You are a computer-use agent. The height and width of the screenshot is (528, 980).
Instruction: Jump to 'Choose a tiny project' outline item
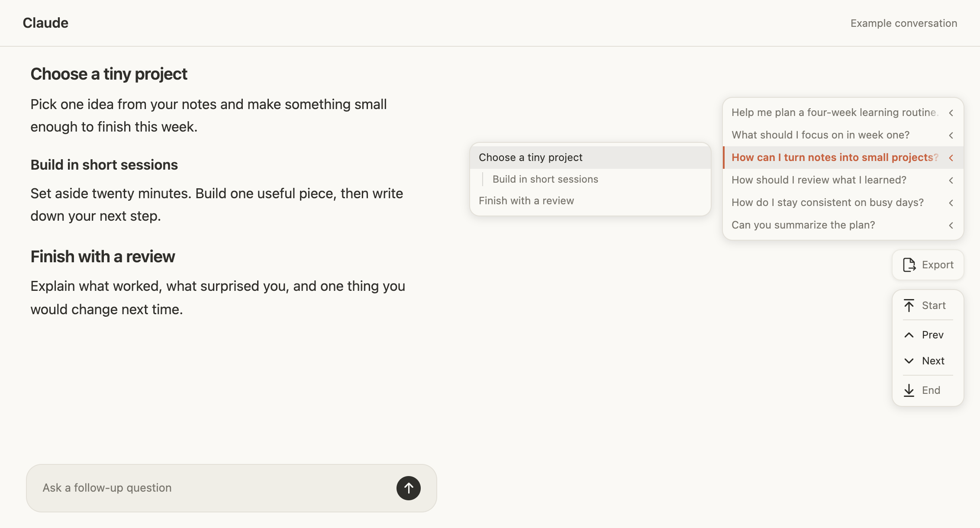pyautogui.click(x=590, y=158)
